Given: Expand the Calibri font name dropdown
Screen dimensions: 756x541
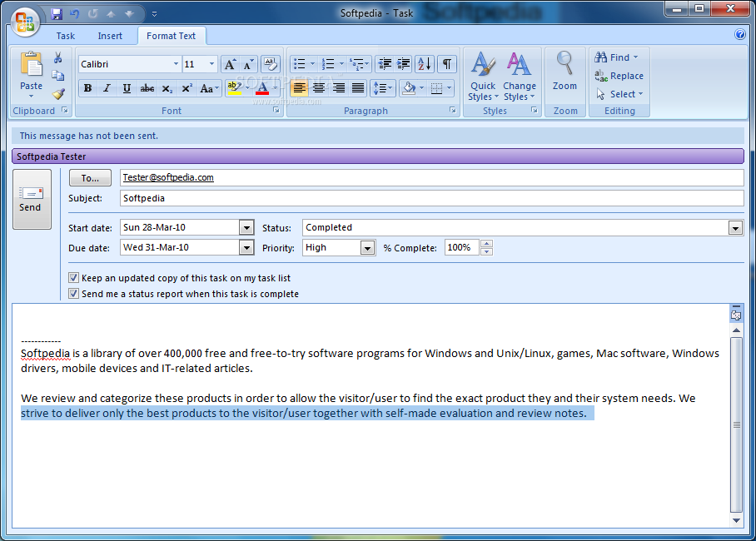Looking at the screenshot, I should click(176, 64).
